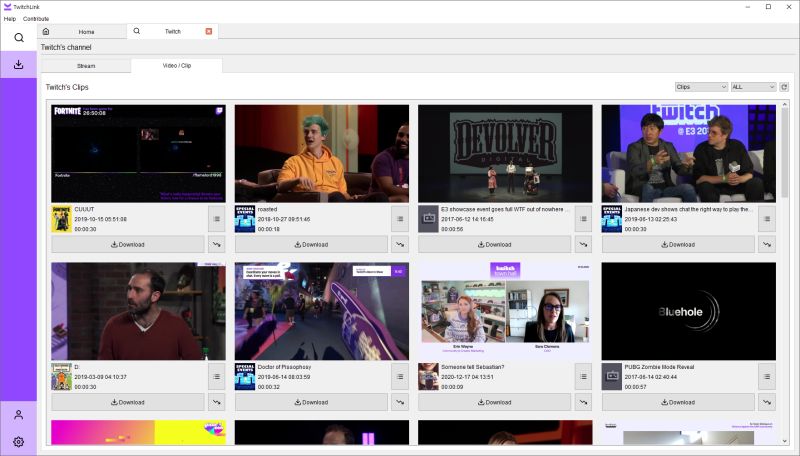Click Fortnite category icon beside CUUUT
This screenshot has width=800, height=456.
point(61,219)
